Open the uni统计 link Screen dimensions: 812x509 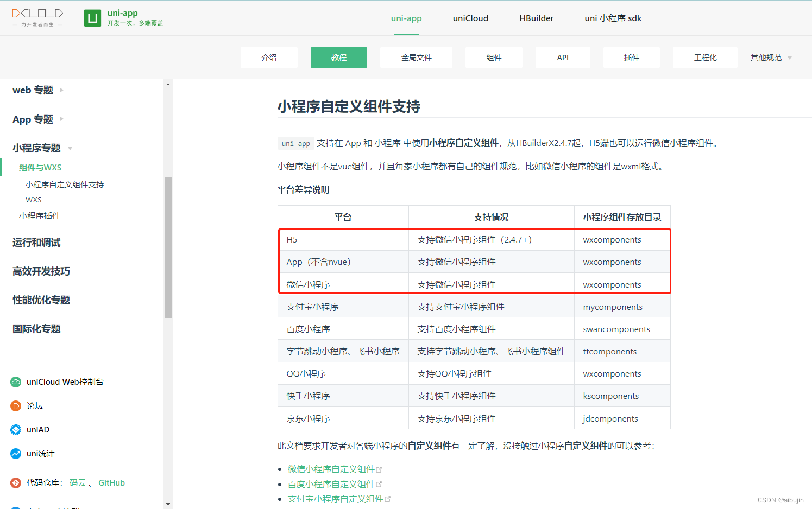click(x=41, y=454)
